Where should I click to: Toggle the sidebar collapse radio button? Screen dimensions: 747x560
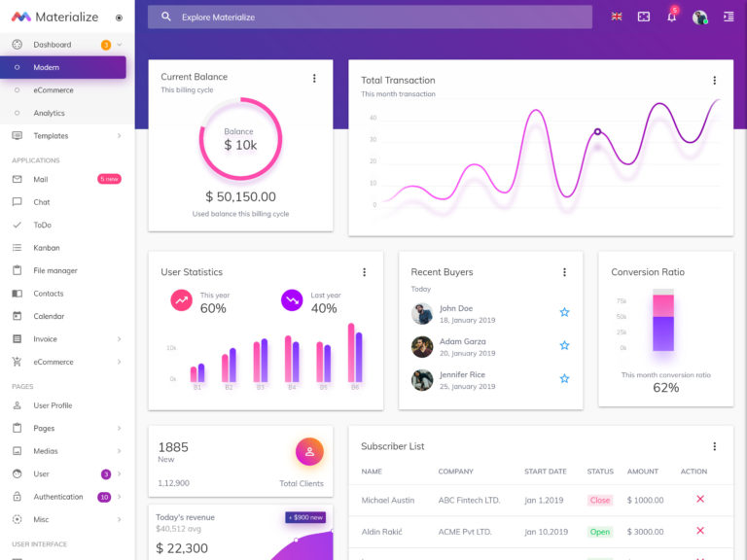(x=119, y=17)
